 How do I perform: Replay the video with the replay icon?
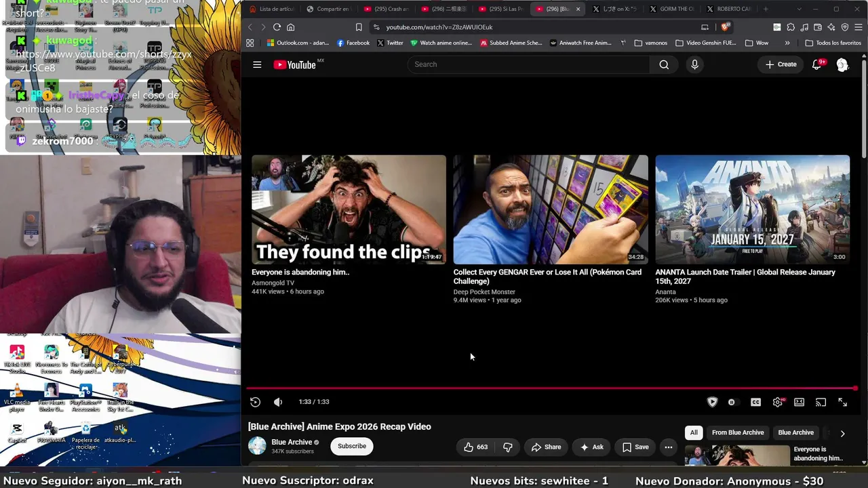(x=255, y=402)
